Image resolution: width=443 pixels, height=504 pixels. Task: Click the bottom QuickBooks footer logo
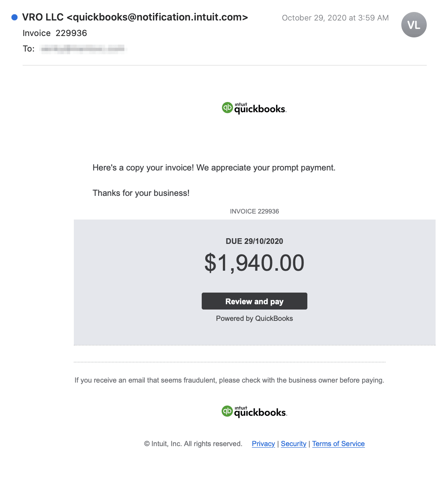coord(254,412)
